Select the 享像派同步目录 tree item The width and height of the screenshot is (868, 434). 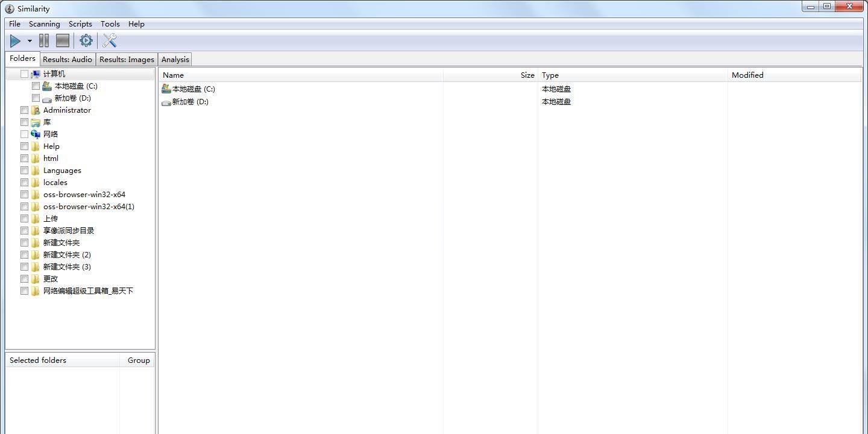click(x=69, y=231)
